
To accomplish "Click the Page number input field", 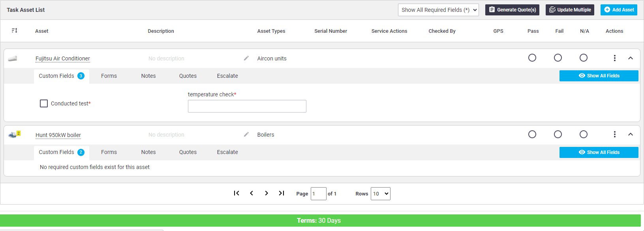I will [319, 193].
